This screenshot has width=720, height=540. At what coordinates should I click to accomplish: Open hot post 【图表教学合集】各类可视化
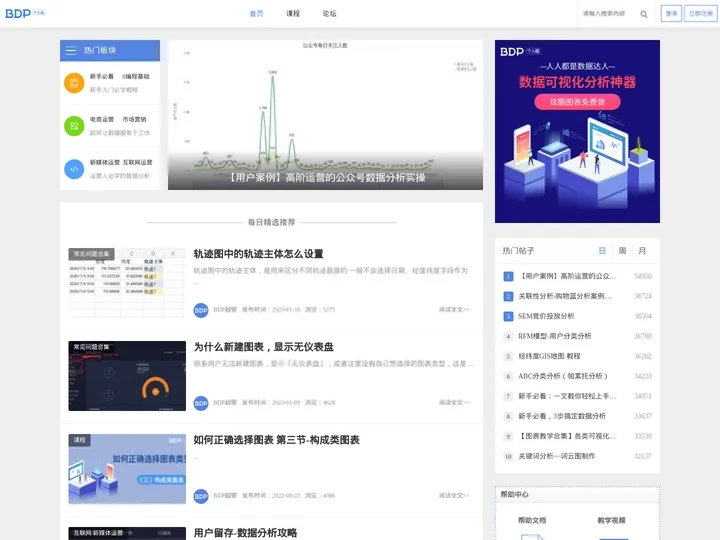click(567, 436)
